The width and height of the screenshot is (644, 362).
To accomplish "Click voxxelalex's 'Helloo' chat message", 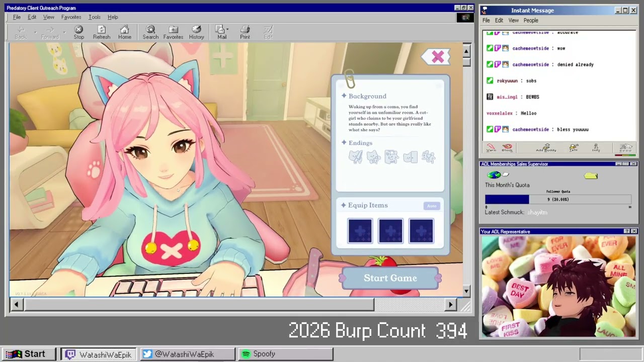I will (528, 114).
